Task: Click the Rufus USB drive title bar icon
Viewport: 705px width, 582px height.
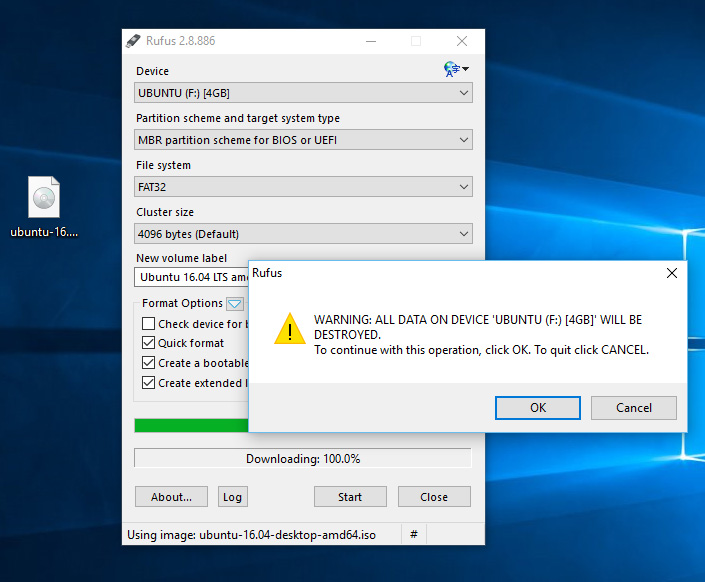Action: (133, 41)
